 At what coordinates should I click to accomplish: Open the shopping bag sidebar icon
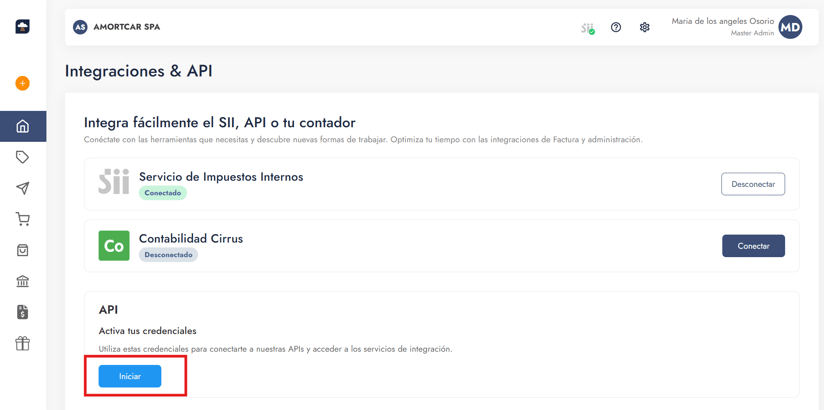[x=22, y=250]
